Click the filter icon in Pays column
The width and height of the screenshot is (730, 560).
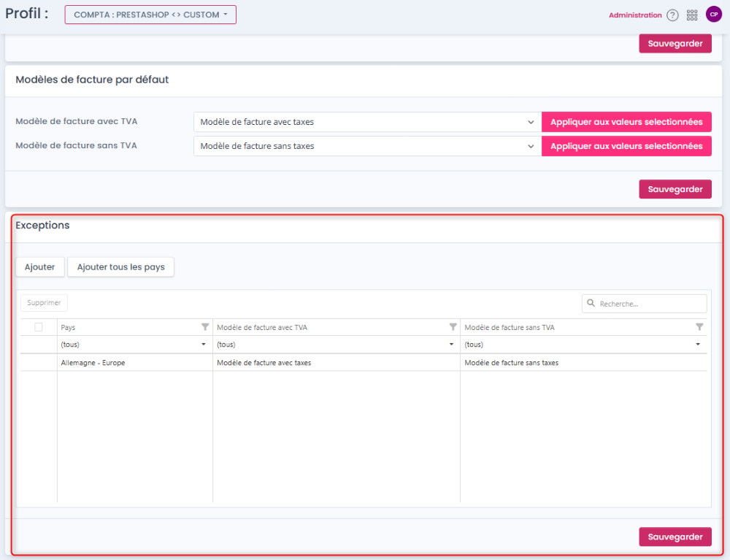click(x=205, y=327)
